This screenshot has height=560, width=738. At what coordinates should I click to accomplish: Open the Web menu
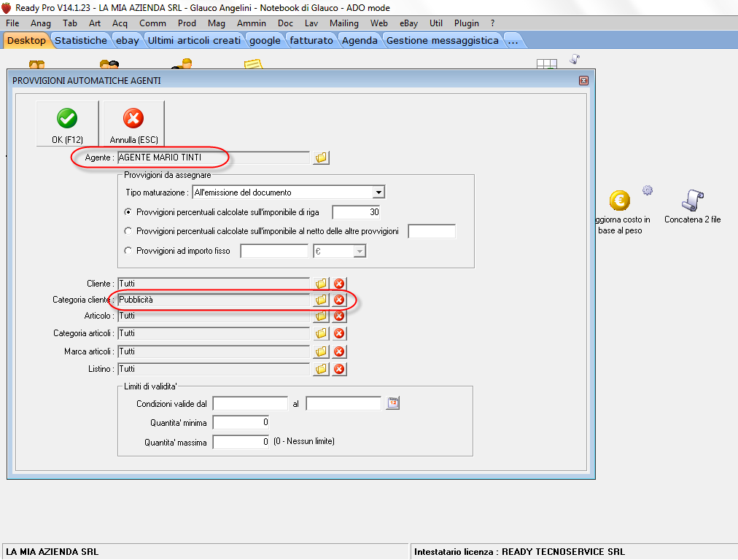coord(379,23)
